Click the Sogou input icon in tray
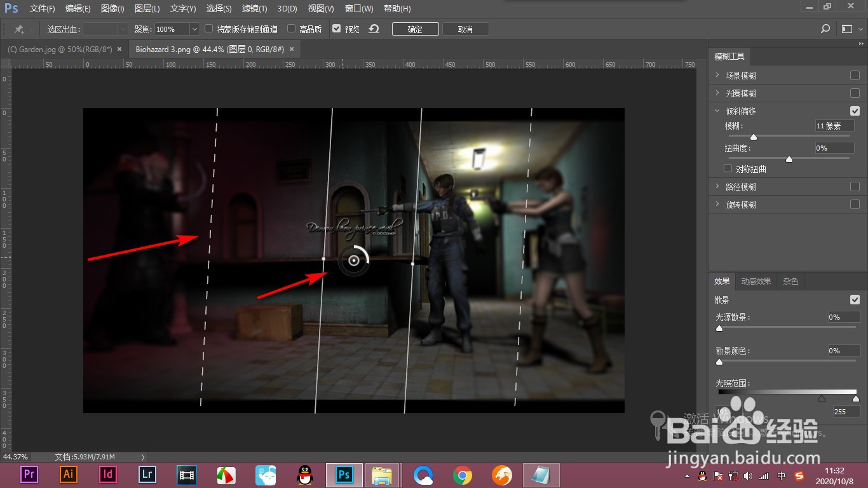The width and height of the screenshot is (868, 488). click(x=799, y=475)
